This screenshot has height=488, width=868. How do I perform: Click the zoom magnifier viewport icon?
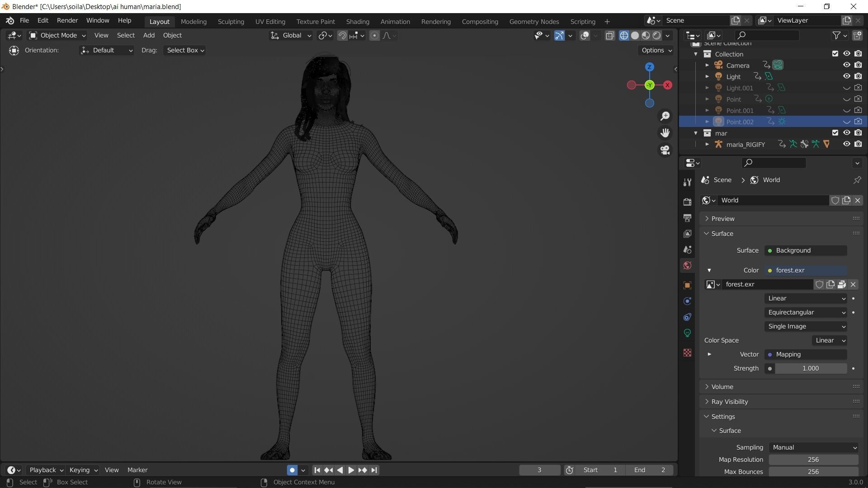click(665, 116)
